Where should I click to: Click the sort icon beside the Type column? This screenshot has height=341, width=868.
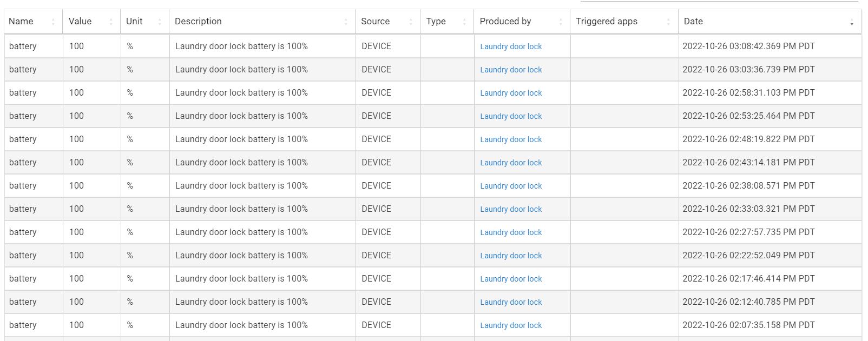[464, 22]
